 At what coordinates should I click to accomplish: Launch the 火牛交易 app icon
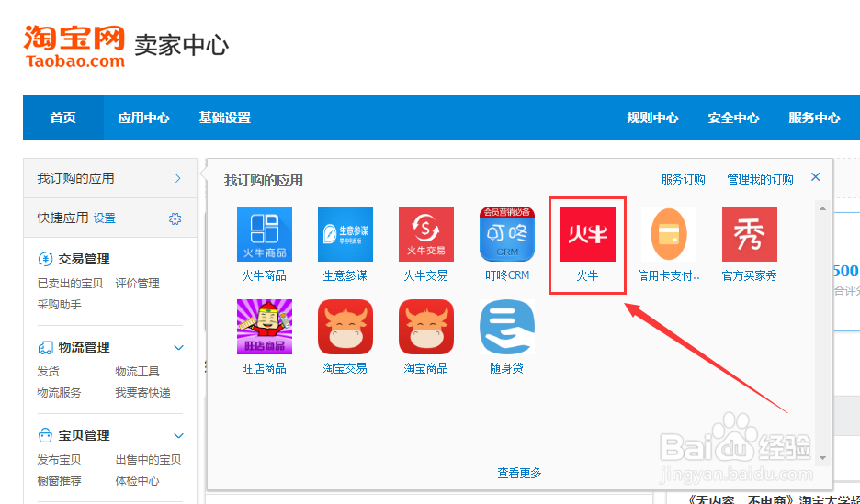[426, 234]
